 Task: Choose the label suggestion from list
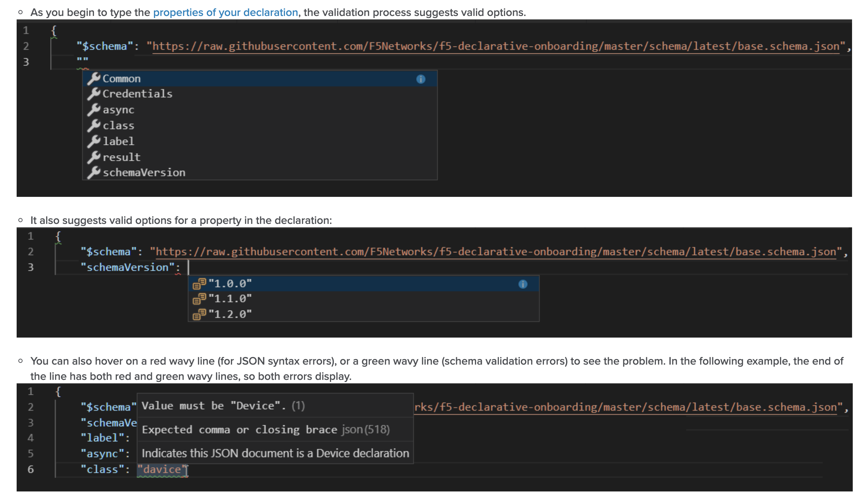(118, 141)
